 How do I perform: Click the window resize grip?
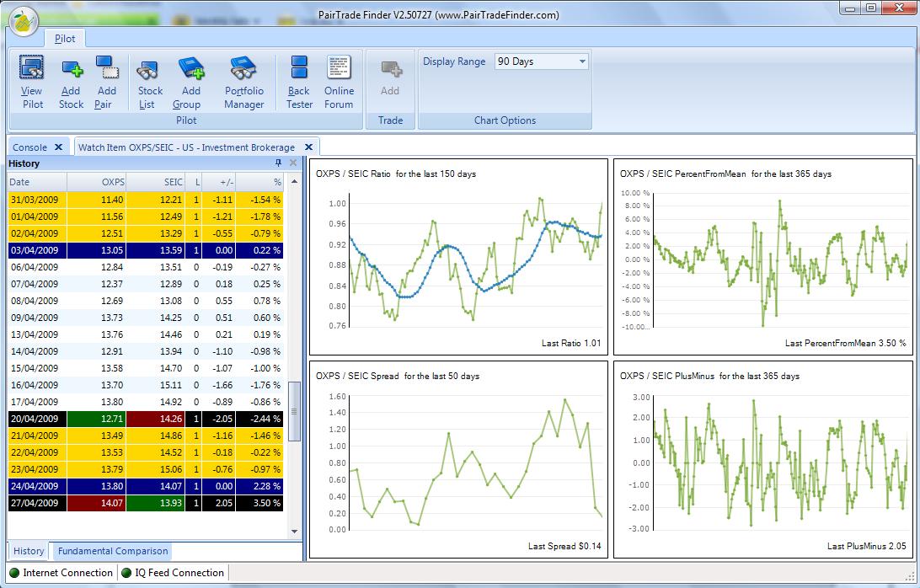point(909,575)
